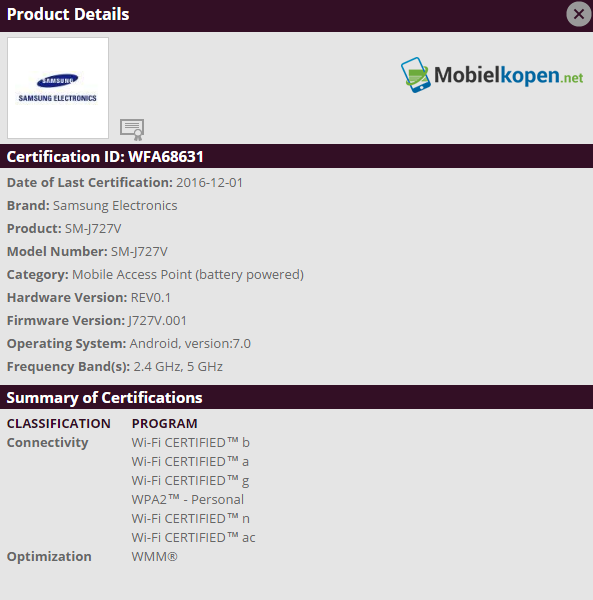Close the Product Details dialog
593x600 pixels.
(578, 14)
